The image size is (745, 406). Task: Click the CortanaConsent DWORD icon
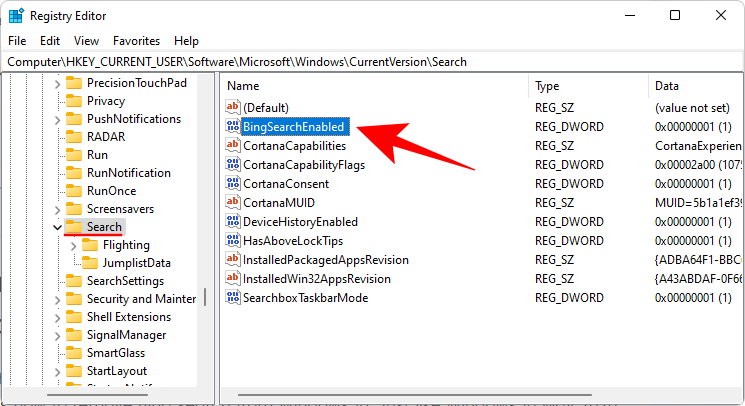click(x=233, y=184)
